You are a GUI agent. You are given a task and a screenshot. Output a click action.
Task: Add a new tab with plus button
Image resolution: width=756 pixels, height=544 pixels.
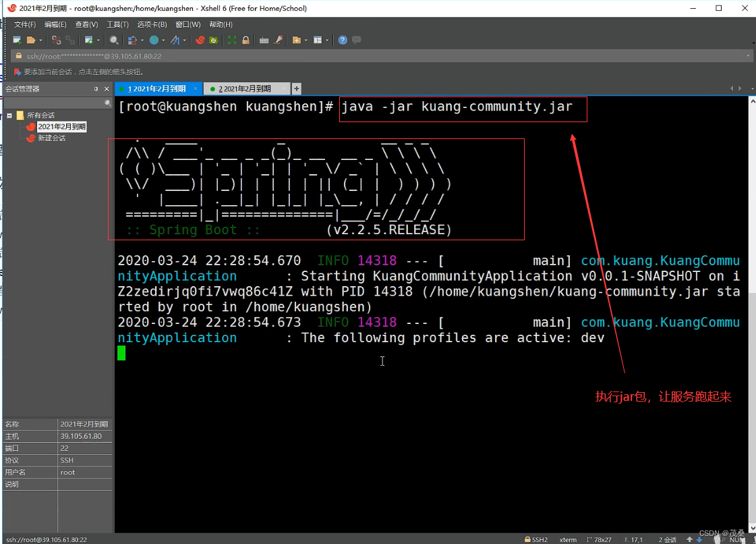pyautogui.click(x=297, y=88)
